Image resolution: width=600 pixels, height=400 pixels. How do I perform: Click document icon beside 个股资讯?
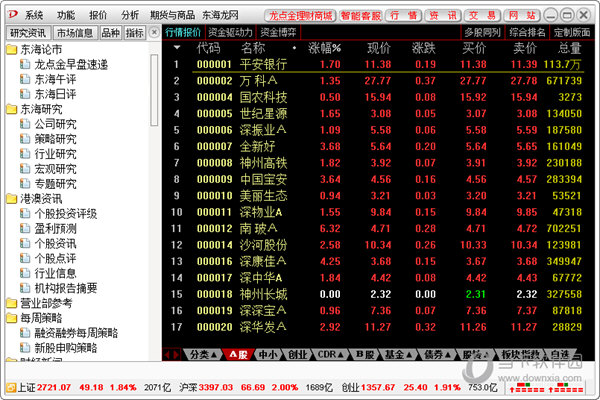(x=25, y=243)
